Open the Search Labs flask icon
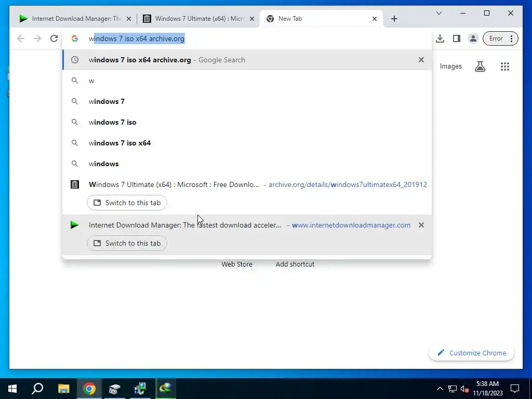 click(x=480, y=66)
